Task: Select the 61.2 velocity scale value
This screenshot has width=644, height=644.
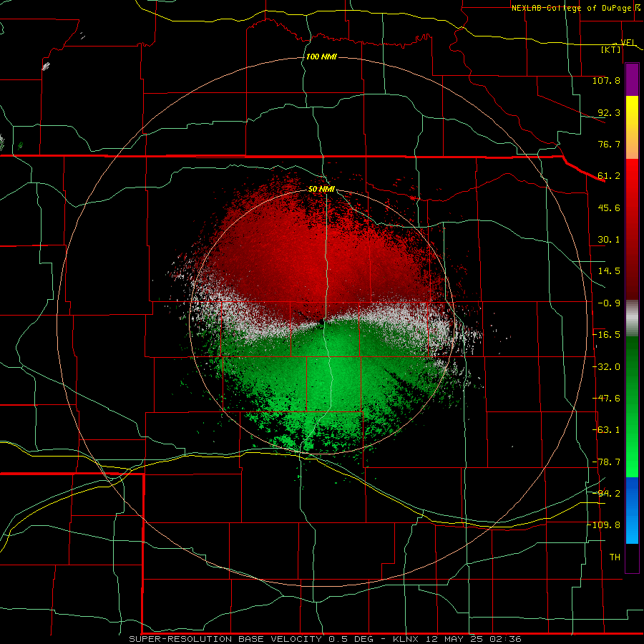Action: [x=609, y=176]
